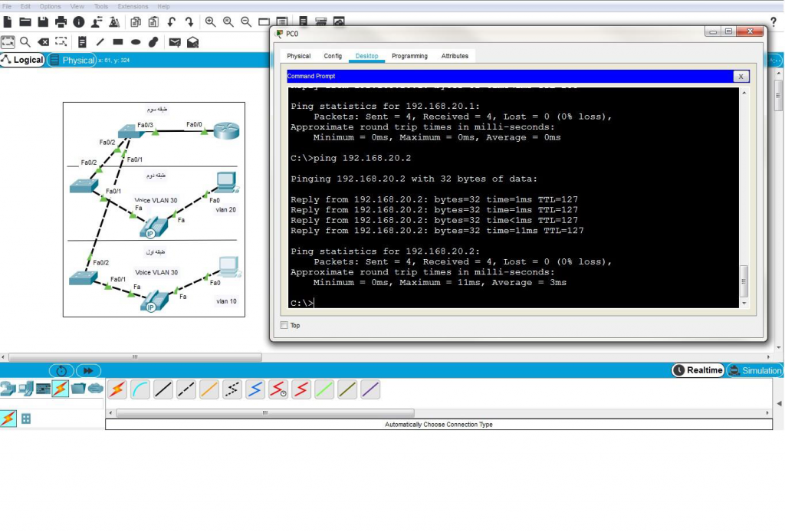785x532 pixels.
Task: Pick Copper Straight-Through solid black cable
Action: pos(163,389)
